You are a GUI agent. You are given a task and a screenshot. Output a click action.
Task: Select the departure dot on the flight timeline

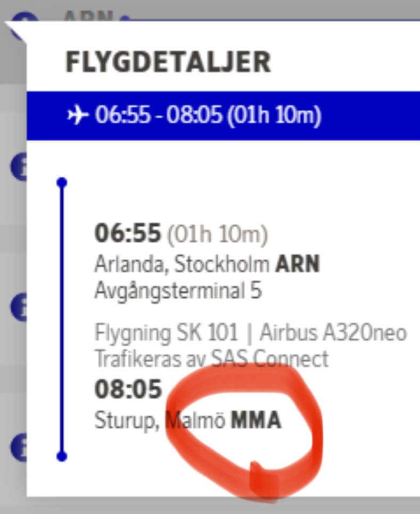click(62, 183)
